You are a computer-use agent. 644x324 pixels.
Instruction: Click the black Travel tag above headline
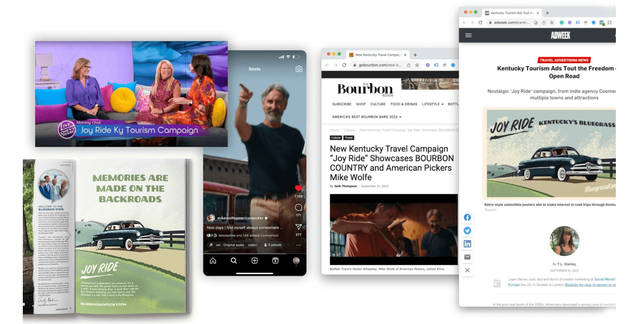349,138
